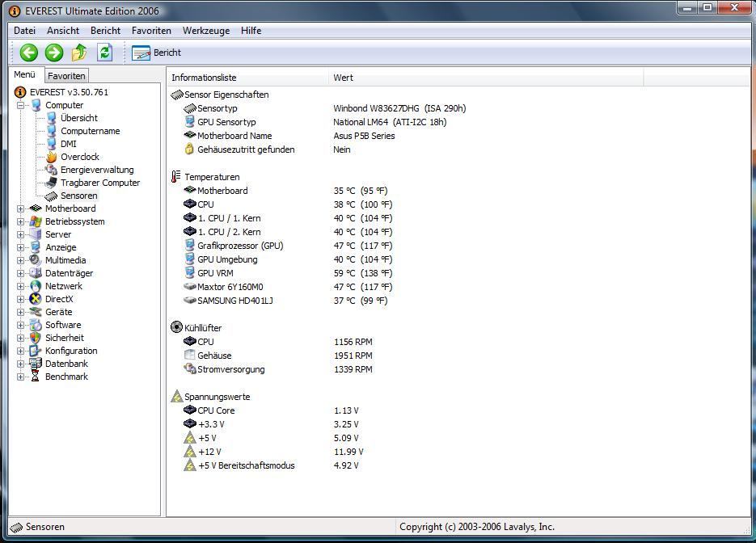Click the Temperaturen thermometer icon
Image resolution: width=756 pixels, height=543 pixels.
click(x=176, y=177)
